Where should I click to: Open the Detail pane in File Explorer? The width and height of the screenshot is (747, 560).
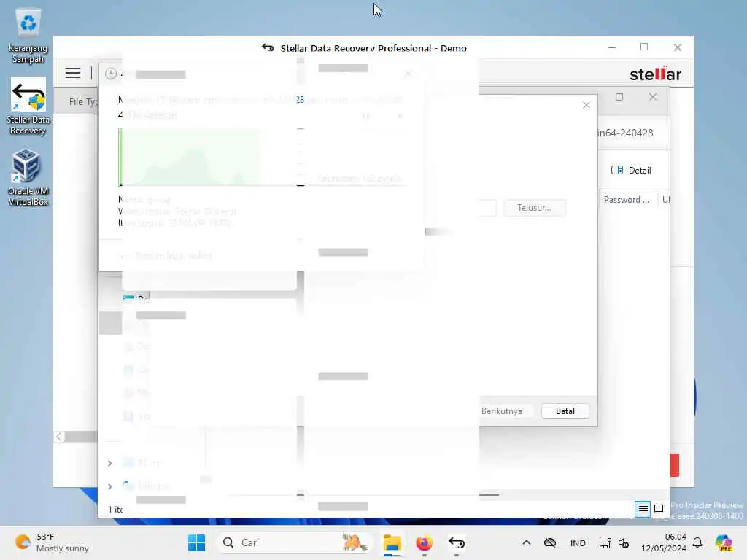click(631, 171)
